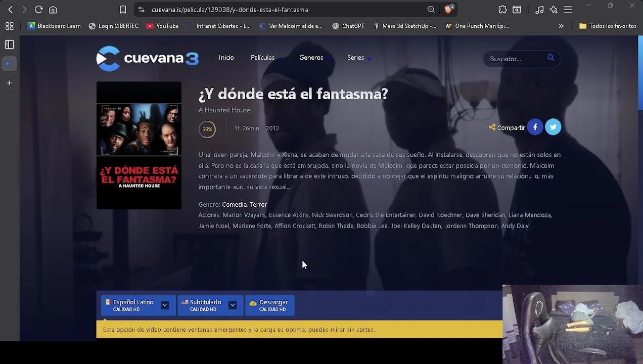
Task: Open the browser home page
Action: pos(53,10)
